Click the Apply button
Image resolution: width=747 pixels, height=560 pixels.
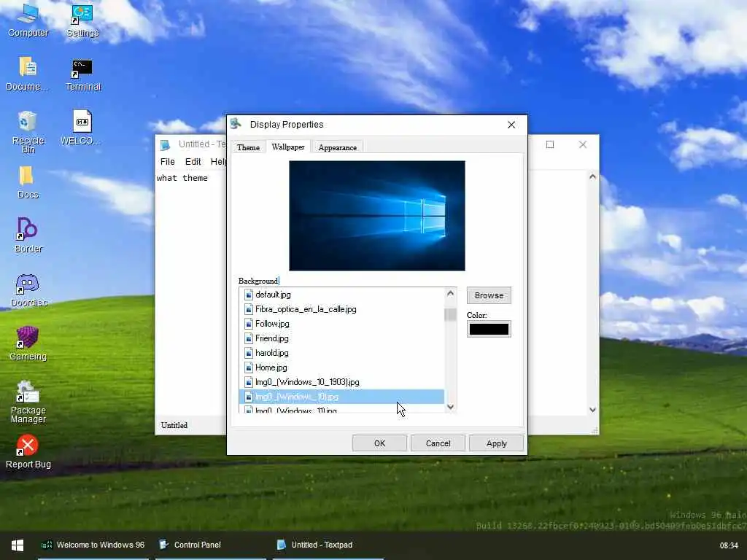pos(496,443)
